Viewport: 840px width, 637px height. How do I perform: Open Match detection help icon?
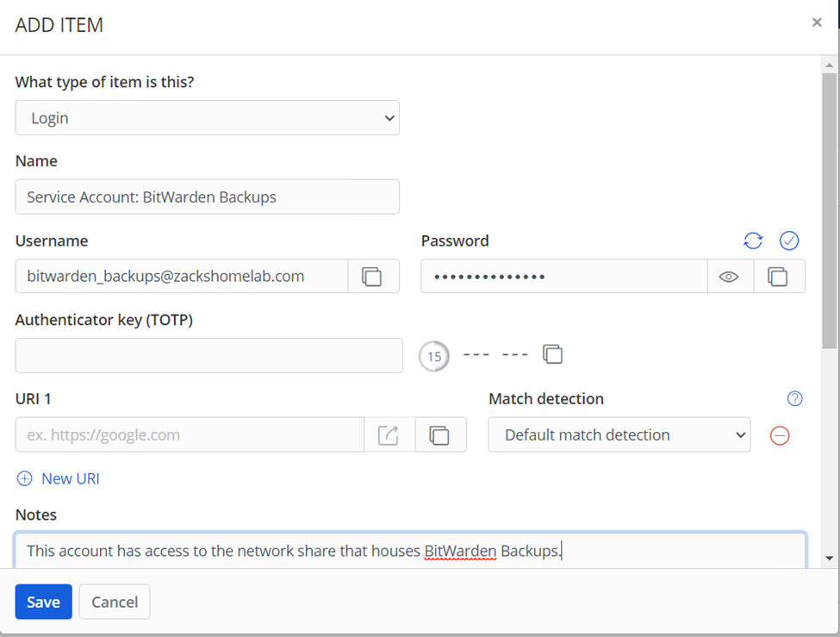point(795,398)
